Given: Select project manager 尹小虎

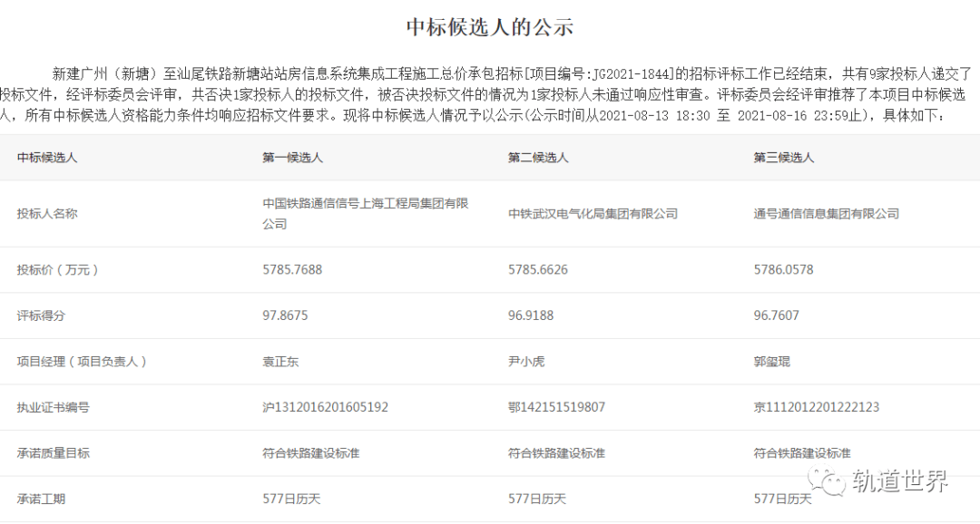Looking at the screenshot, I should (x=526, y=362).
